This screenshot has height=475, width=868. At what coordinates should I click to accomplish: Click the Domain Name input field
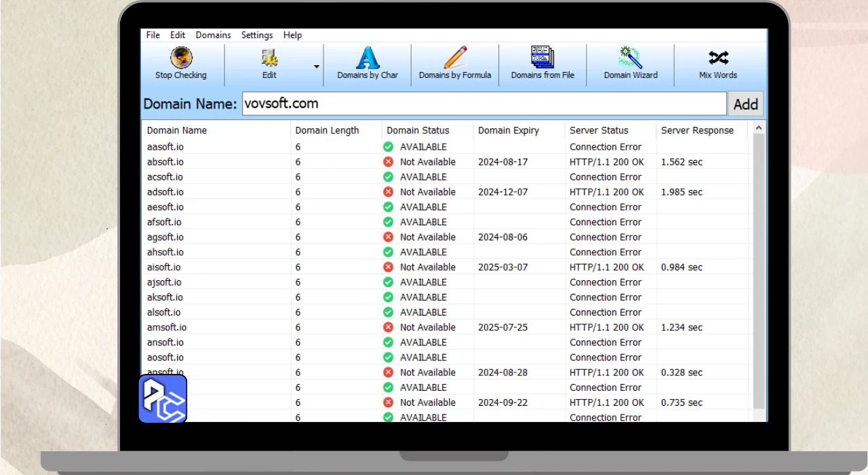[484, 104]
